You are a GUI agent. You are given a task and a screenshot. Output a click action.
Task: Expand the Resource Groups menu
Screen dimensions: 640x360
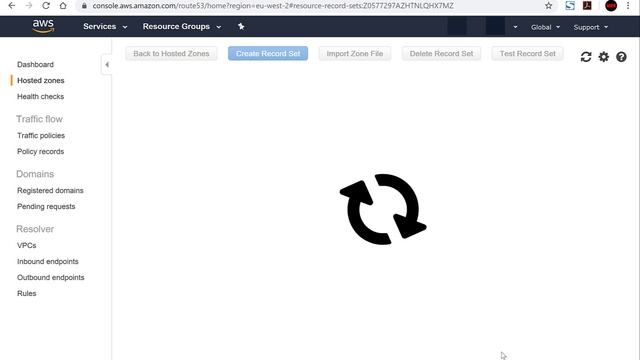click(182, 27)
